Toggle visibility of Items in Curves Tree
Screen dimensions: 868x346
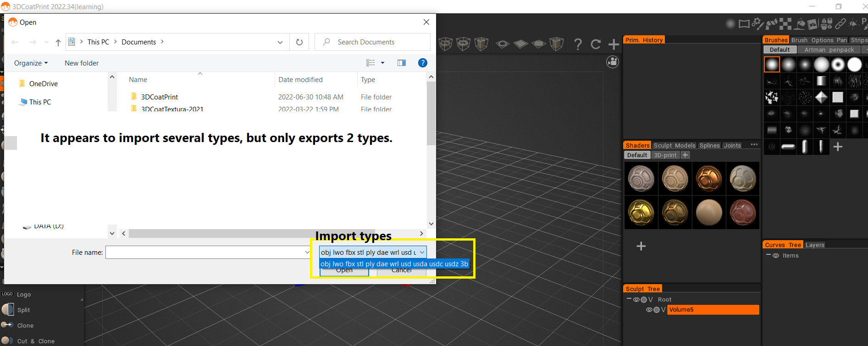tap(776, 256)
